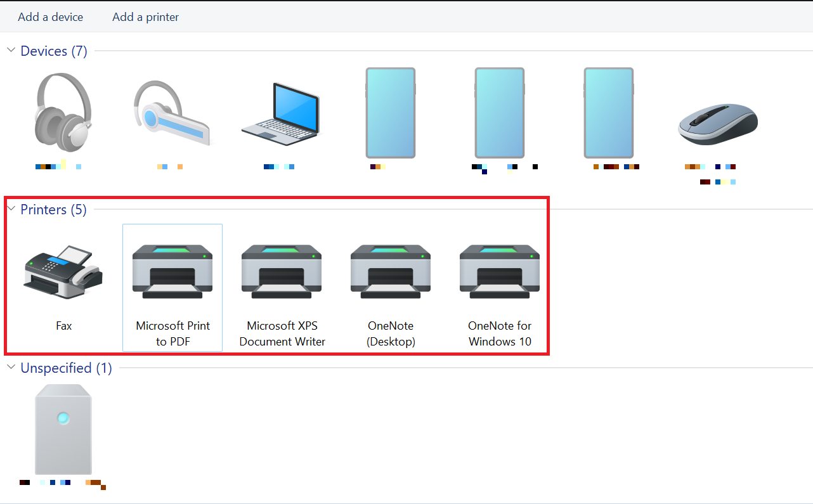Click the OneNote (Desktop) label text
The image size is (813, 504).
pos(391,333)
